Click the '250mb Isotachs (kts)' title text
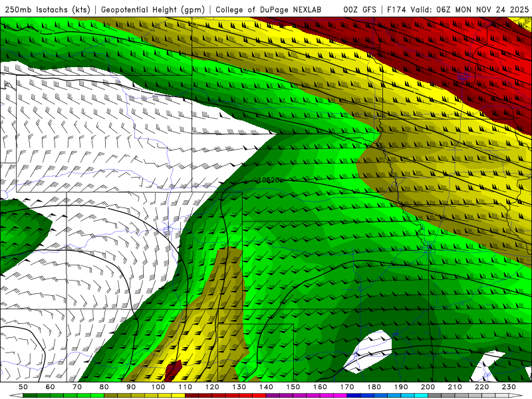The height and width of the screenshot is (399, 532). pos(48,10)
